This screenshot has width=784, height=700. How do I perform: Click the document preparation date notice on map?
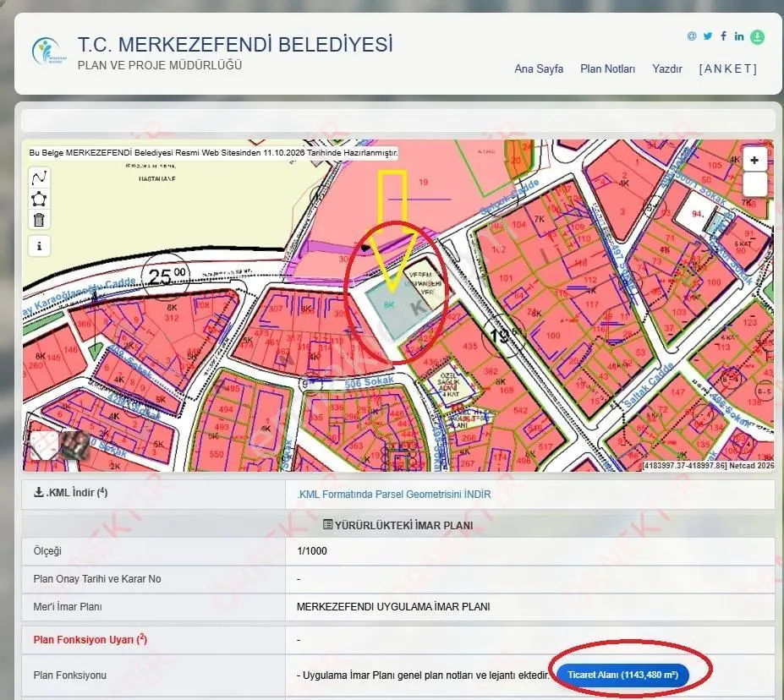pos(213,153)
